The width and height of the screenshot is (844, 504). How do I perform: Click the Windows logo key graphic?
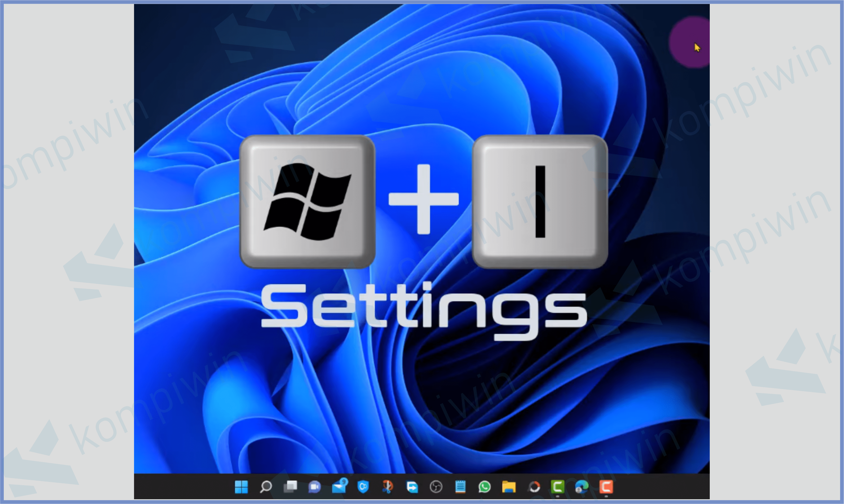click(x=307, y=201)
